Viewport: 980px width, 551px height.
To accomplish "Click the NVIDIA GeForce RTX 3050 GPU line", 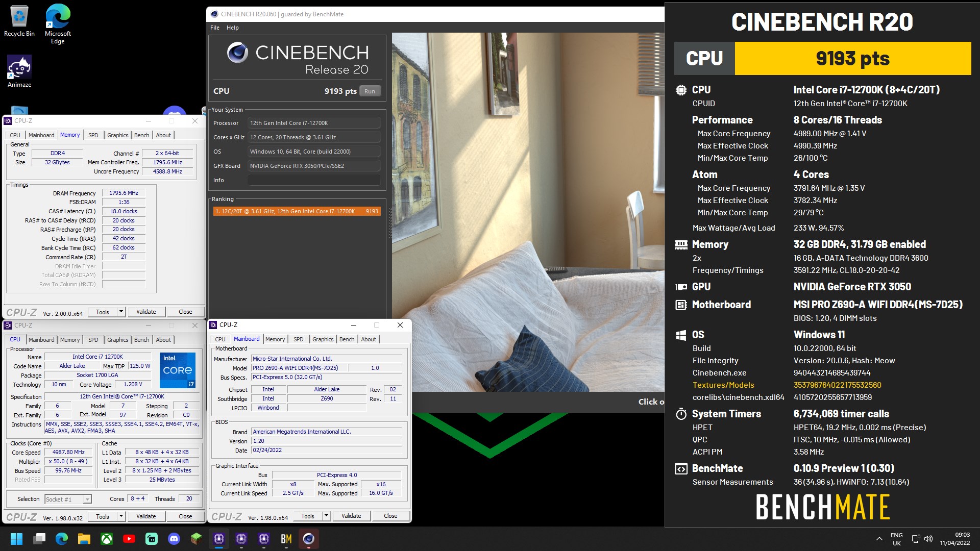I will point(852,287).
